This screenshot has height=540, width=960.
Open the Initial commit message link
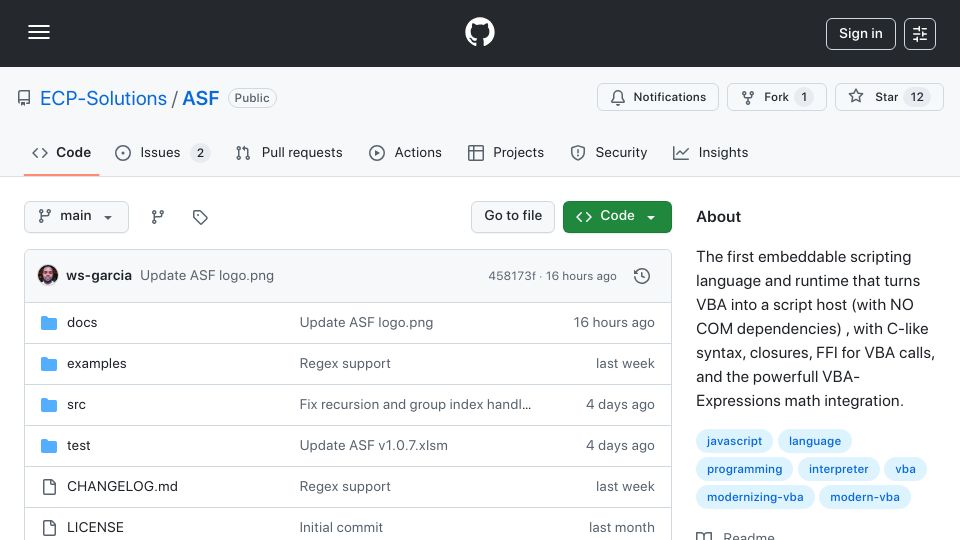341,528
